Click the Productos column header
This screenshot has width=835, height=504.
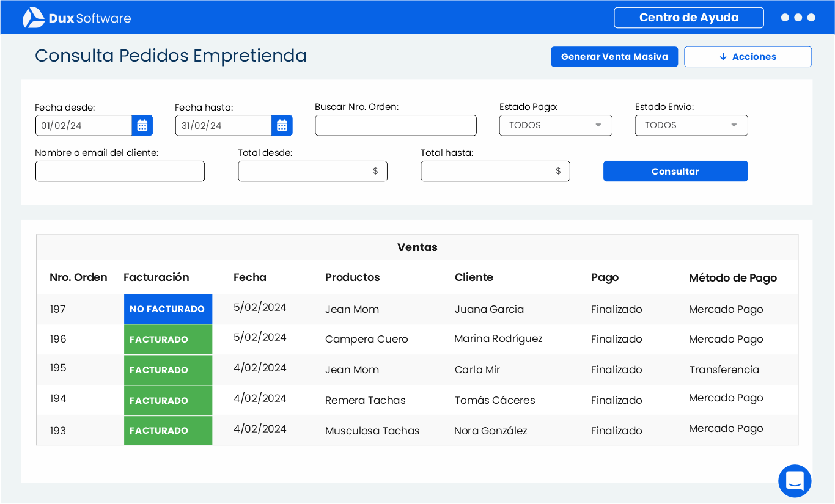click(x=353, y=277)
